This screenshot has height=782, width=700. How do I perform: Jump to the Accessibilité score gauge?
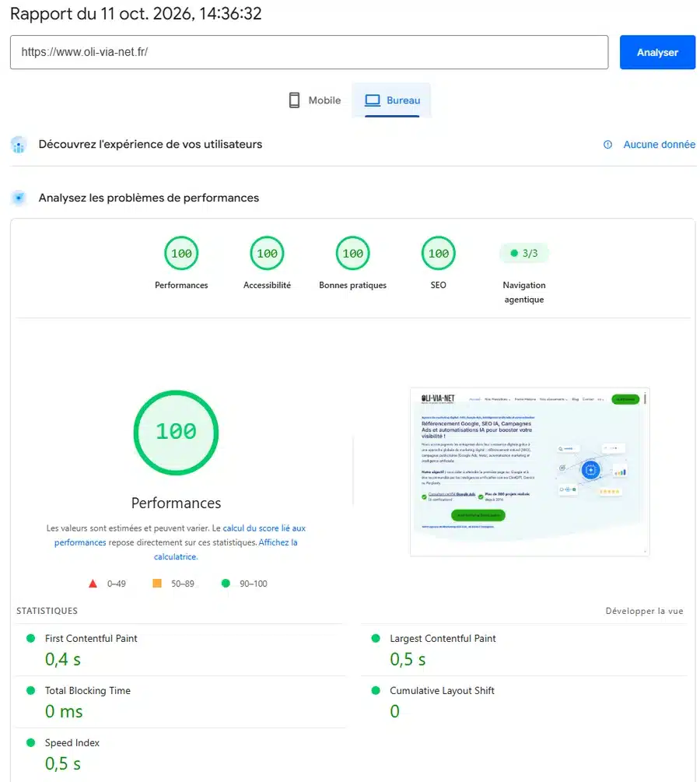click(x=268, y=254)
